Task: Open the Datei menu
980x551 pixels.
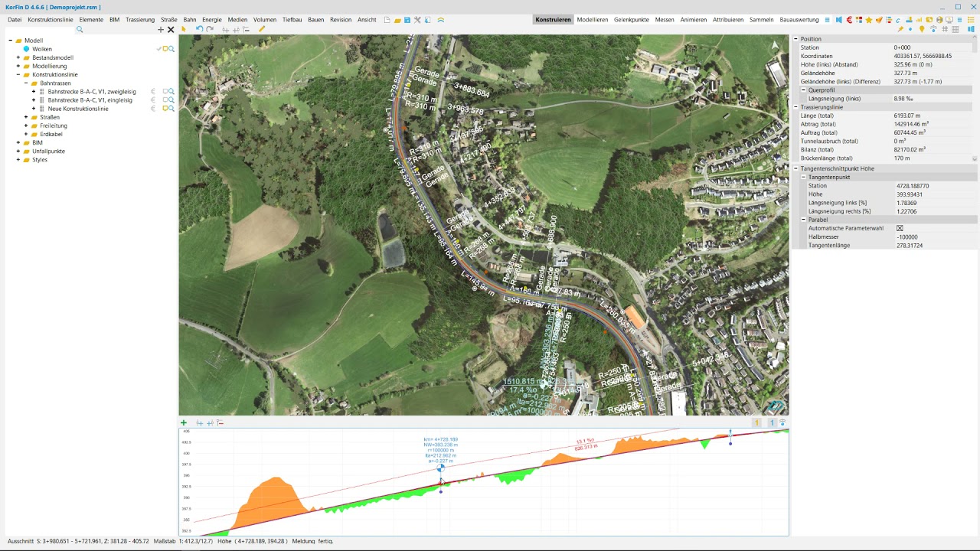Action: click(x=15, y=20)
